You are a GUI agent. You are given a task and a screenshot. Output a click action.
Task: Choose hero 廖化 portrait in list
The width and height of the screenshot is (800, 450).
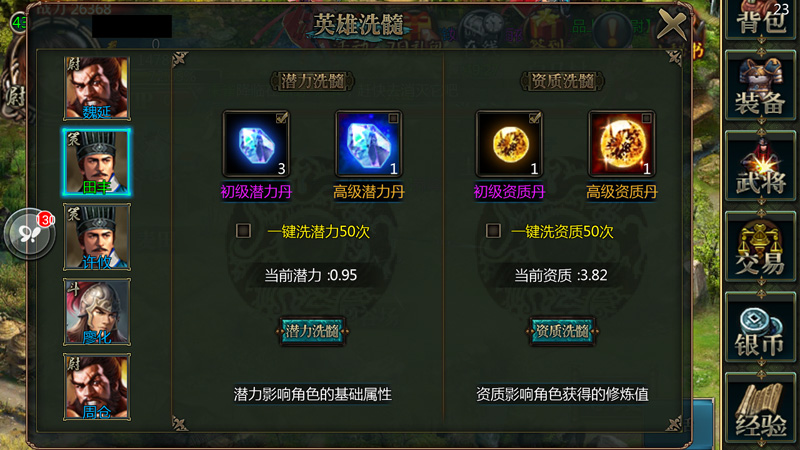(x=96, y=312)
